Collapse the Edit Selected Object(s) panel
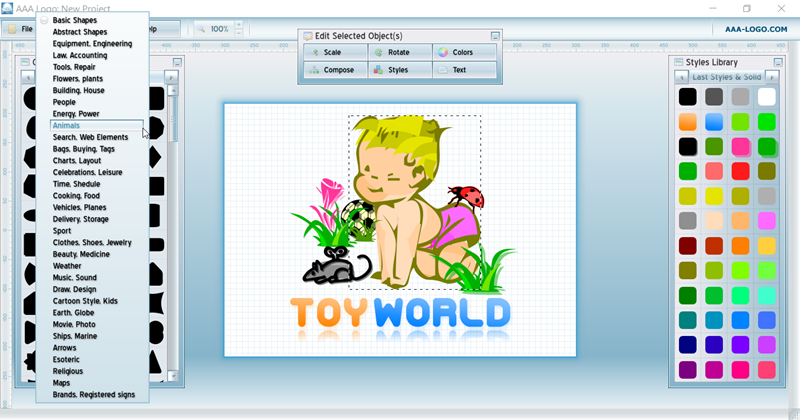The width and height of the screenshot is (800, 420). coord(495,36)
